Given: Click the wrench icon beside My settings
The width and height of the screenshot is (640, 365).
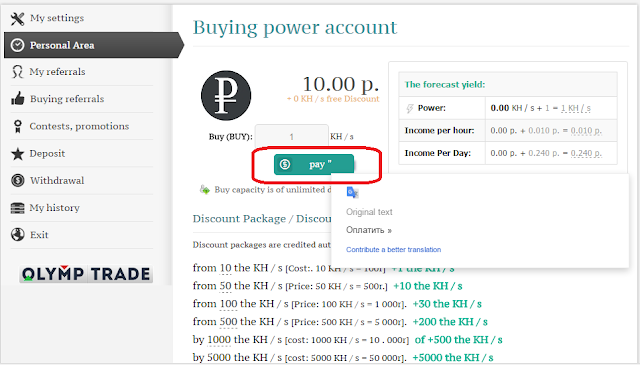Looking at the screenshot, I should [18, 18].
